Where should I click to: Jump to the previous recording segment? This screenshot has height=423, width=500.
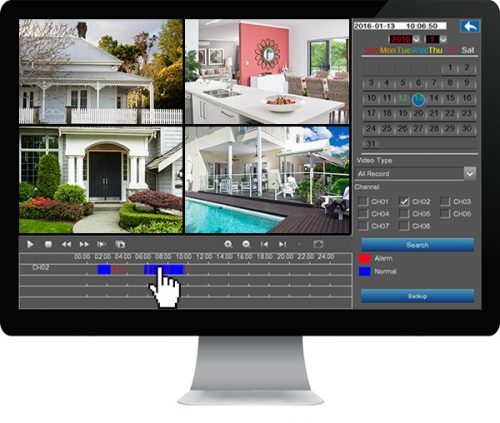(264, 244)
